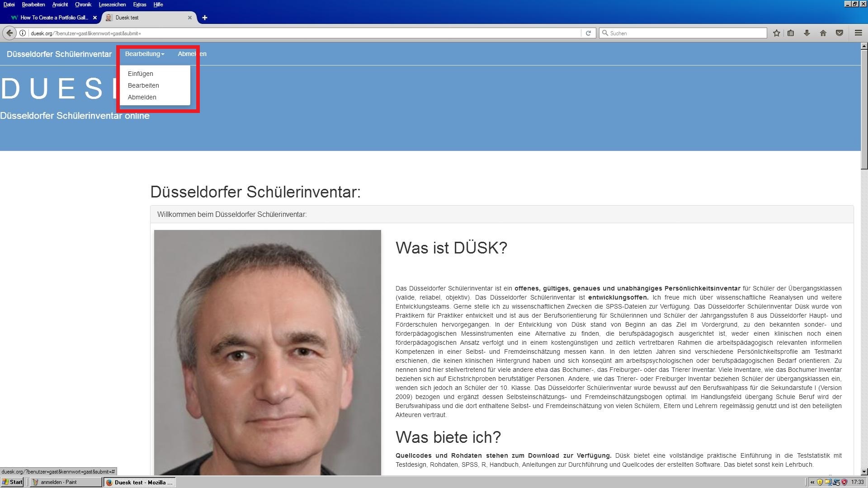868x488 pixels.
Task: Expand hidden tray icons chevron
Action: tap(812, 482)
